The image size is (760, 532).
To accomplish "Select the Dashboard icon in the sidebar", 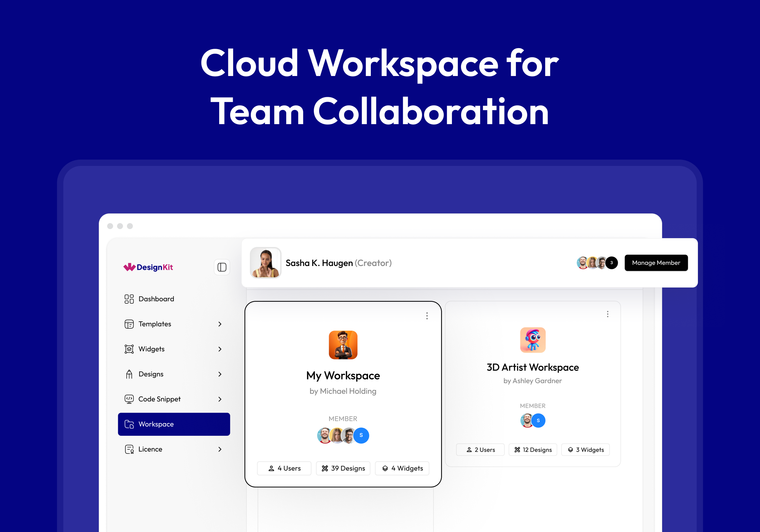I will pos(129,299).
